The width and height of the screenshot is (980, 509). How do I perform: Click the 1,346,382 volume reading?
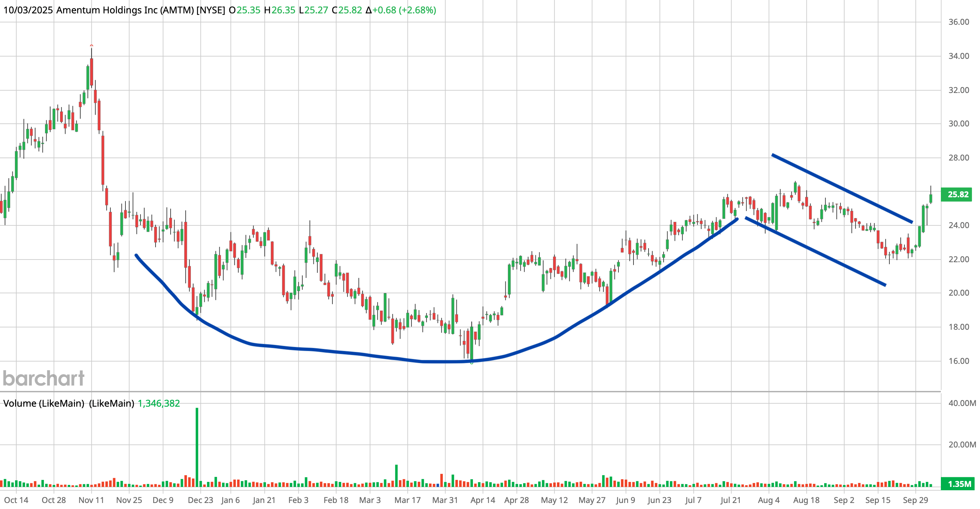tap(160, 404)
